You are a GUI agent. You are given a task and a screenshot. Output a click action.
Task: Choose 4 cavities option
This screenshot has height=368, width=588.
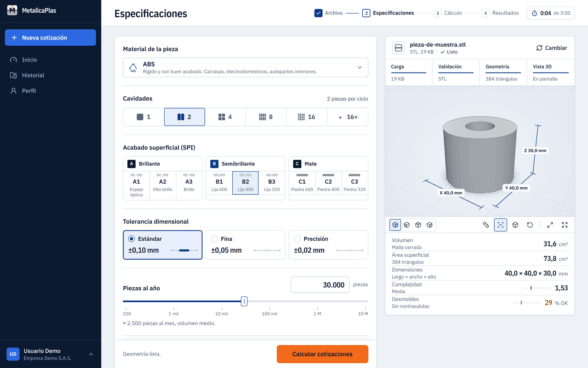[x=225, y=117]
